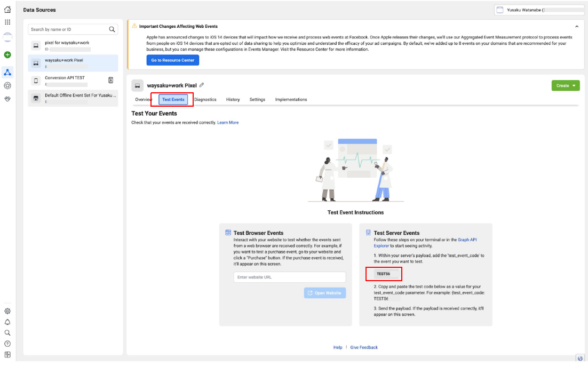Viewport: 588px width, 366px height.
Task: Collapse the Important Changes warning banner
Action: click(x=576, y=26)
